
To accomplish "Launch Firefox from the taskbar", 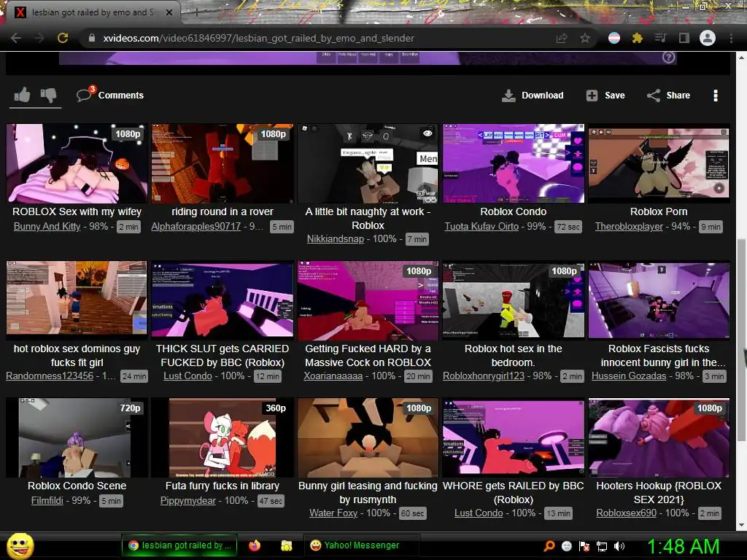I will (255, 545).
